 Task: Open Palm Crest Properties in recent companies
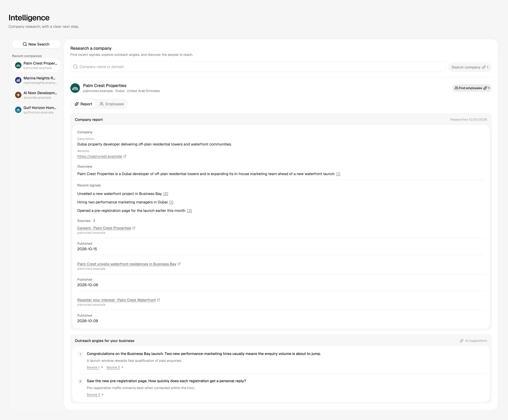point(36,66)
